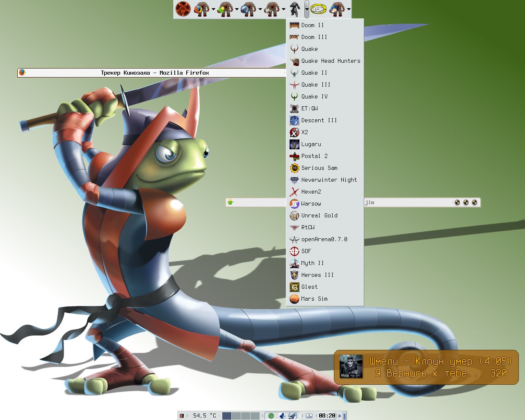Launch Glest
The image size is (525, 420).
pos(325,287)
